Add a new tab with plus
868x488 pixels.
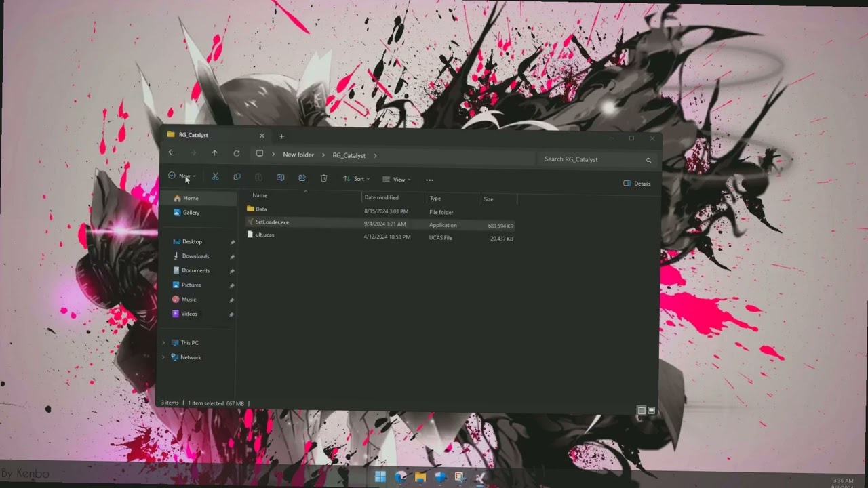pyautogui.click(x=282, y=136)
